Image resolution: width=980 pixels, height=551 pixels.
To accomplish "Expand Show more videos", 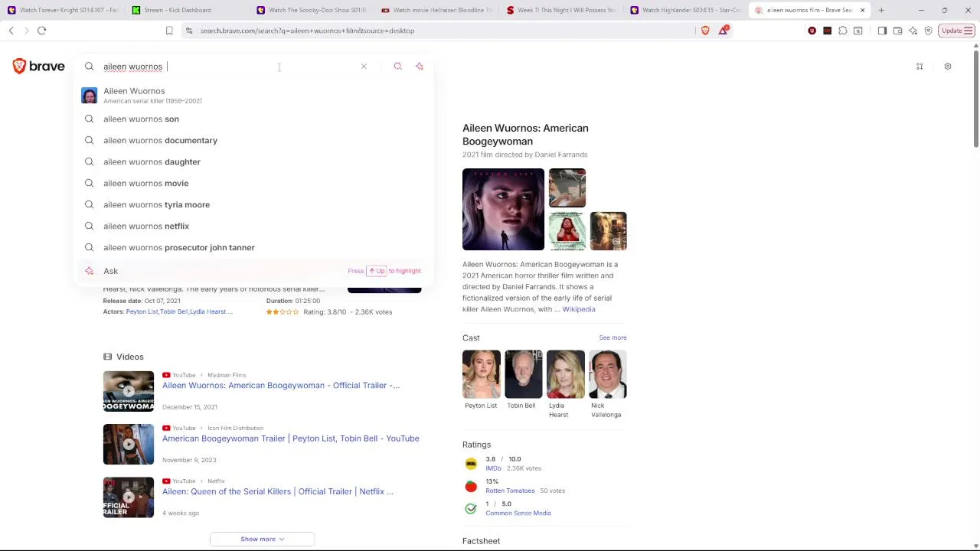I will point(262,539).
